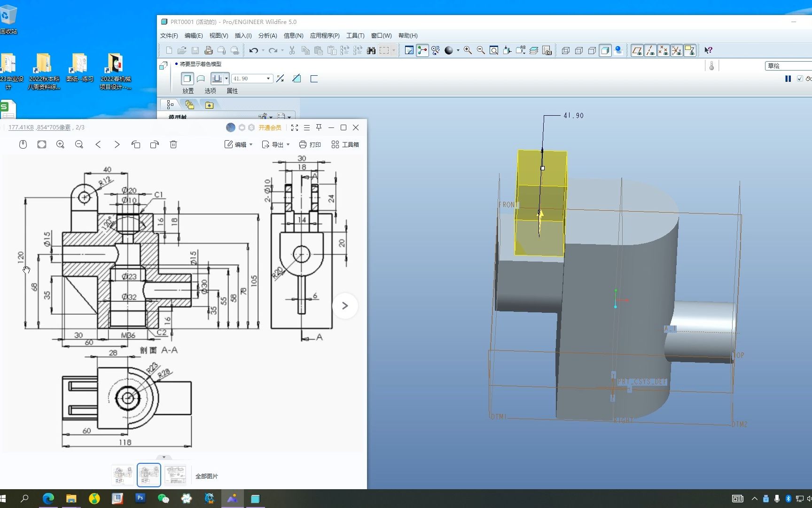Open the 放置 (Placement) panel
This screenshot has height=508, width=812.
(x=188, y=91)
